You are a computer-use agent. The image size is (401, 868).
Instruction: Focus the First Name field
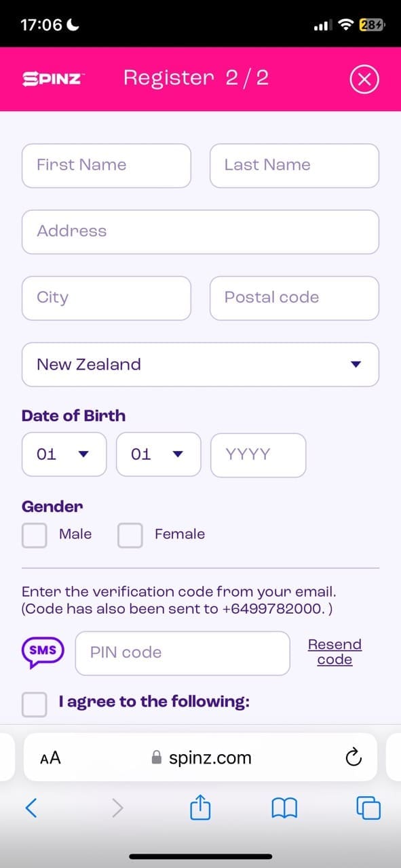coord(107,165)
